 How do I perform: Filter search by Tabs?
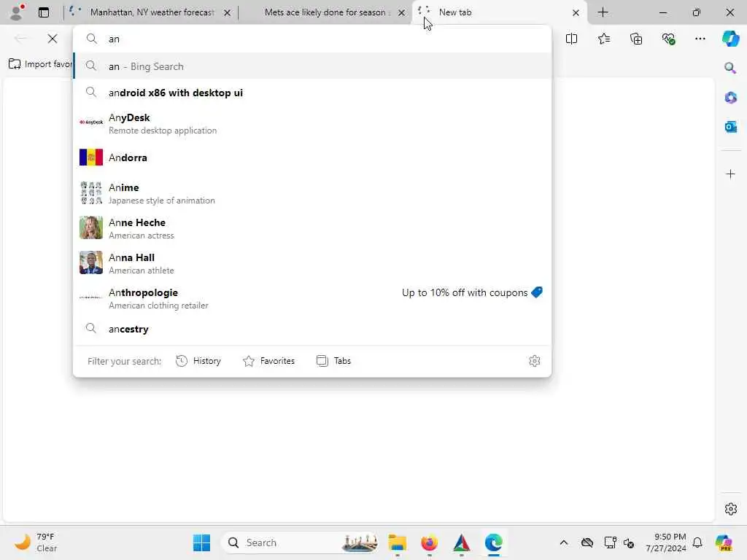click(333, 361)
